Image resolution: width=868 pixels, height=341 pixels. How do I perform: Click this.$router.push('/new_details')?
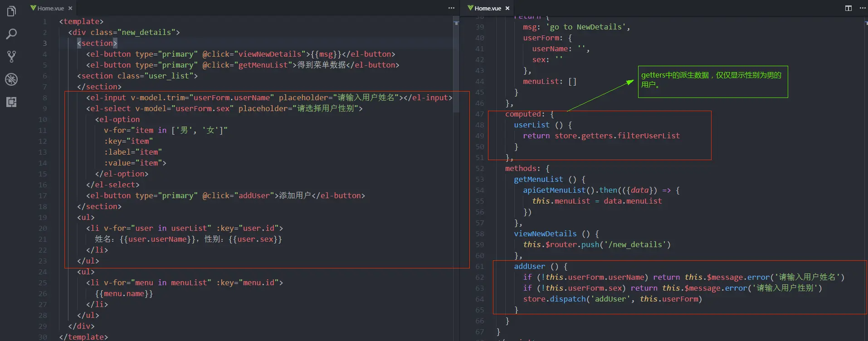tap(597, 244)
